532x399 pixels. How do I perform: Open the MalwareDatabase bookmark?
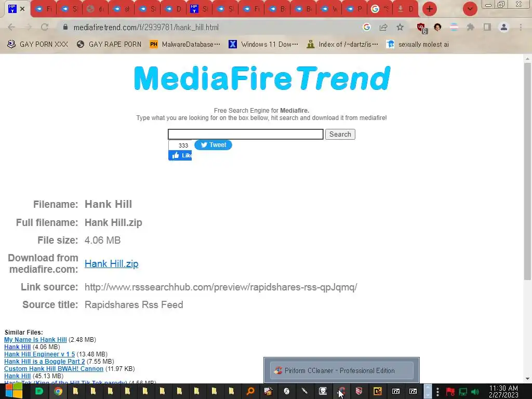click(x=185, y=45)
